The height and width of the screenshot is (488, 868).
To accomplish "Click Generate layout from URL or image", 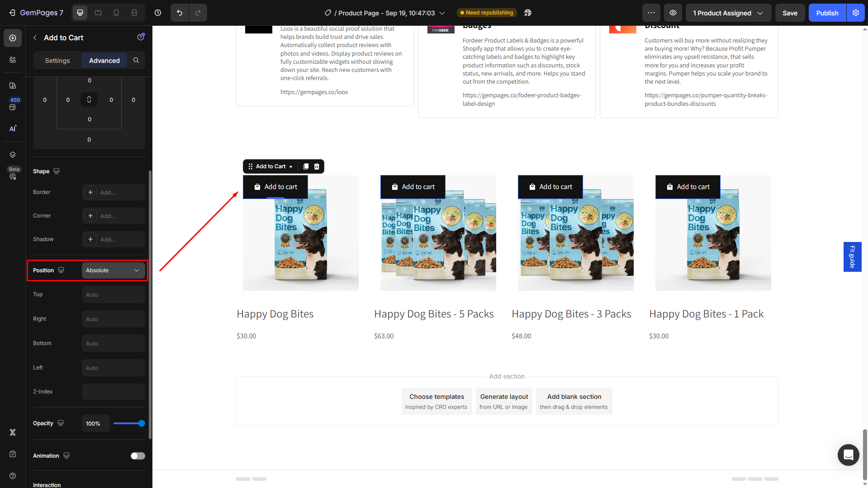I will (x=504, y=401).
